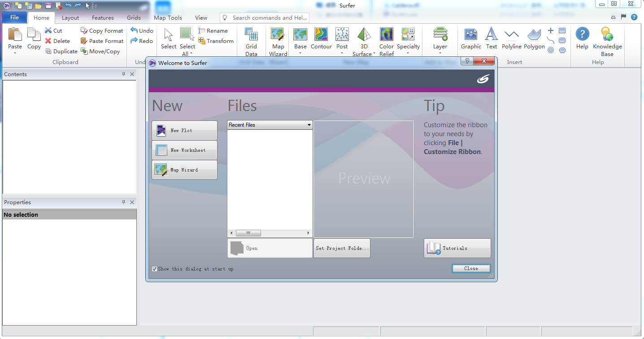The image size is (644, 339).
Task: Switch to the Grids tab
Action: click(x=134, y=18)
